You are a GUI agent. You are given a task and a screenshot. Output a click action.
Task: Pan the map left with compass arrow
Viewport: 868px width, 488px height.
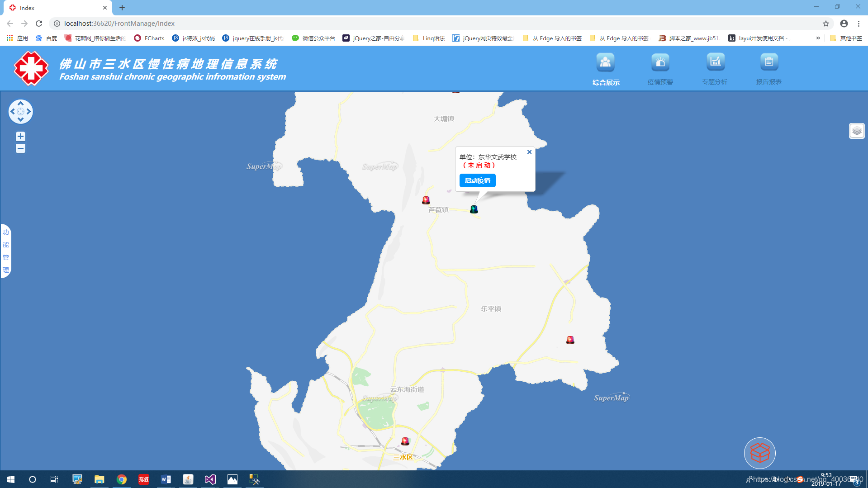coord(13,111)
